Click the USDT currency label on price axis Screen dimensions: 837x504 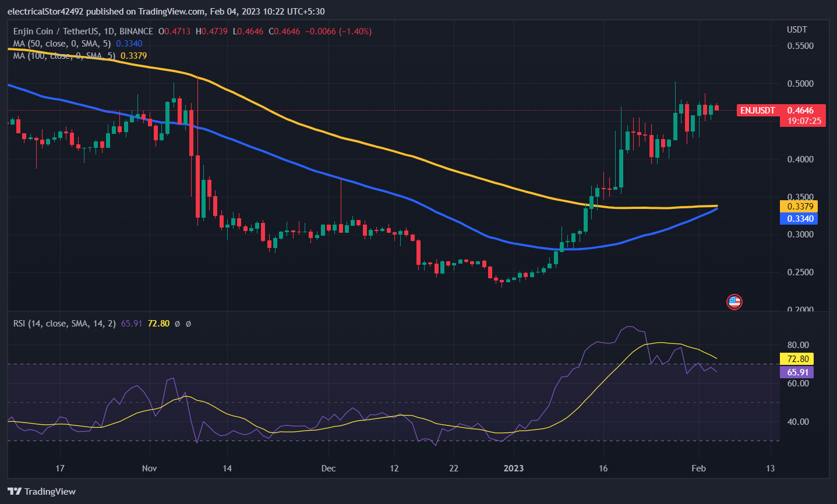[797, 30]
